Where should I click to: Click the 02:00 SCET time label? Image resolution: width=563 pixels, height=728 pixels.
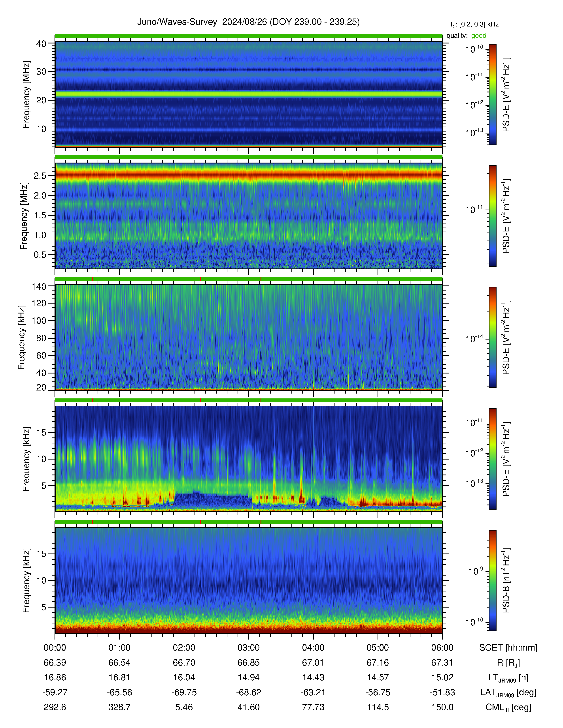pyautogui.click(x=184, y=648)
